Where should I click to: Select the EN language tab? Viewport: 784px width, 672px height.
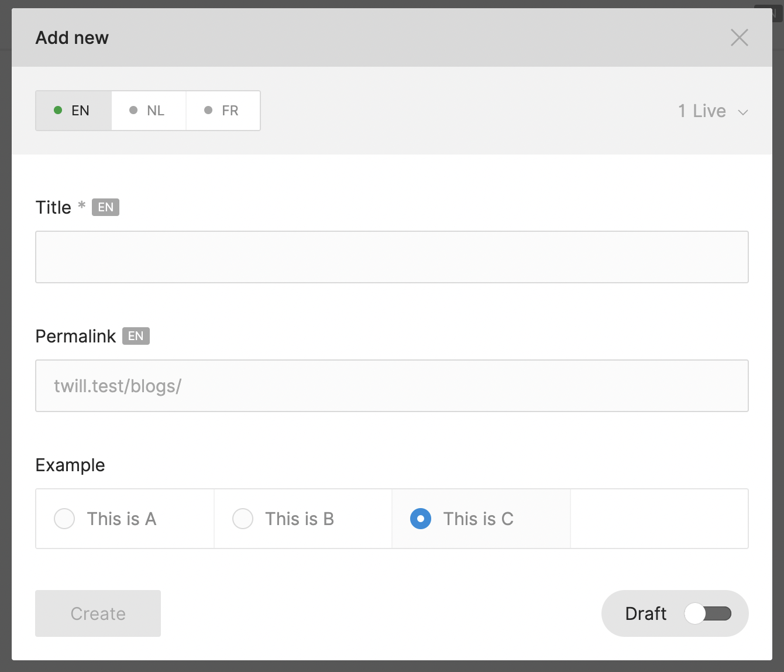click(74, 111)
